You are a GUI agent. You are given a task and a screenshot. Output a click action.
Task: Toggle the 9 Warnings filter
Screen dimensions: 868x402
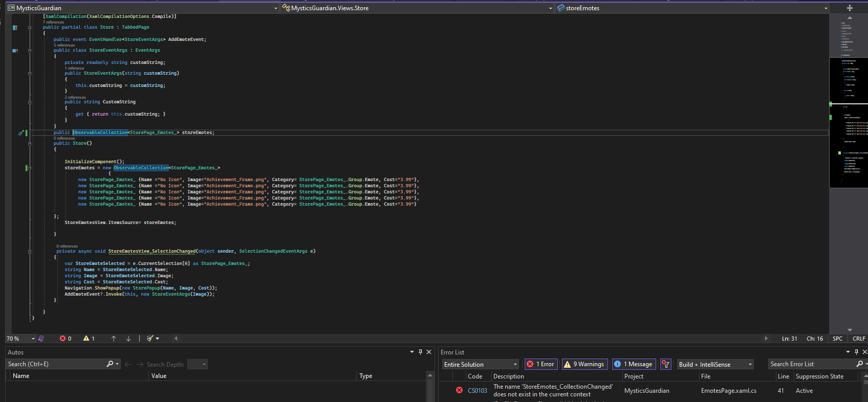[x=585, y=364]
